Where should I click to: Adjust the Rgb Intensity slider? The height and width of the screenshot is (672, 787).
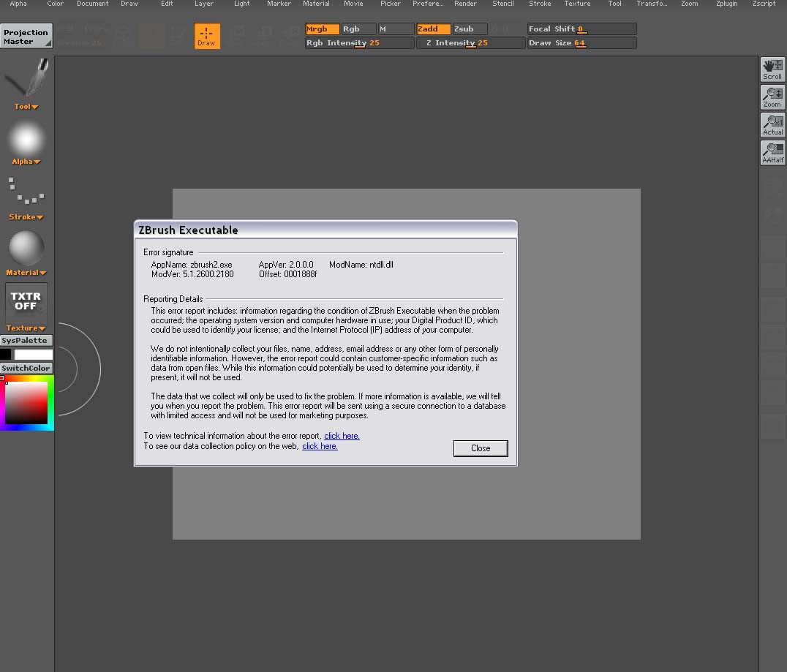click(359, 43)
